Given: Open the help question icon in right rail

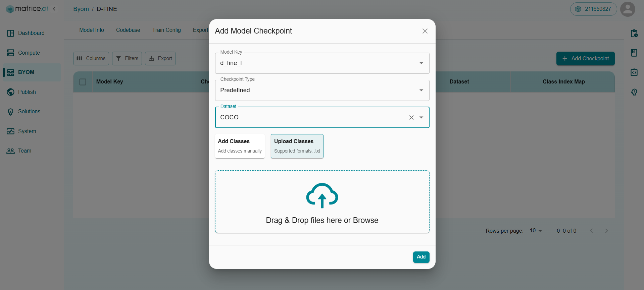Looking at the screenshot, I should tap(634, 92).
